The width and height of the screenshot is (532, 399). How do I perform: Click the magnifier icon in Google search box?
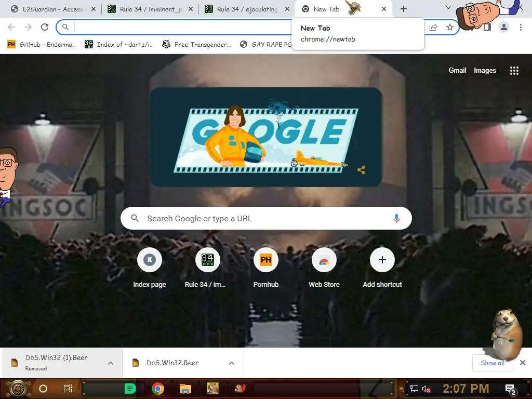click(x=135, y=218)
